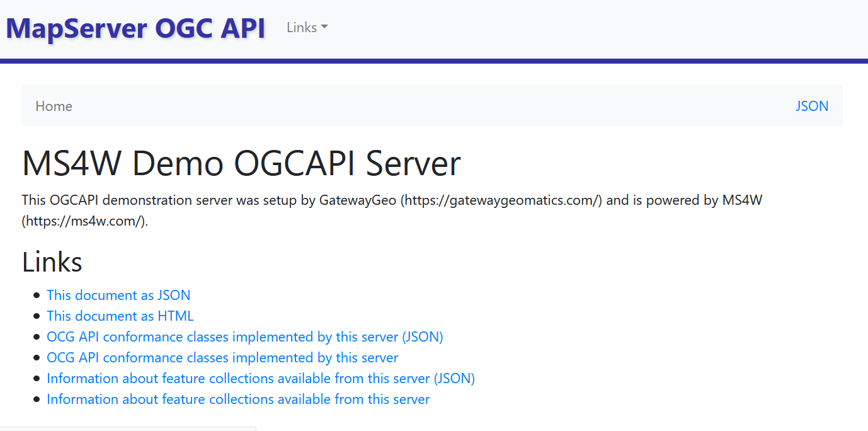Click the Home breadcrumb item
The width and height of the screenshot is (868, 431).
pyautogui.click(x=54, y=106)
